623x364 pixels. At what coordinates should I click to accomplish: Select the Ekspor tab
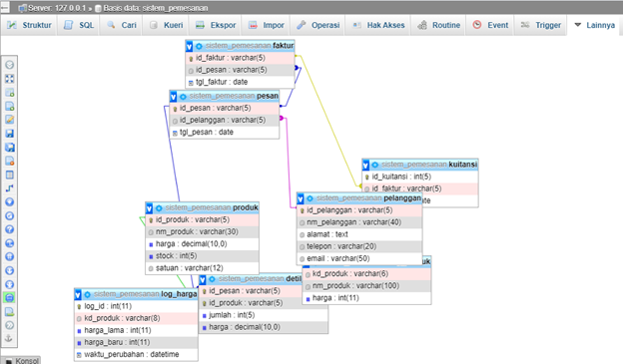[x=215, y=25]
